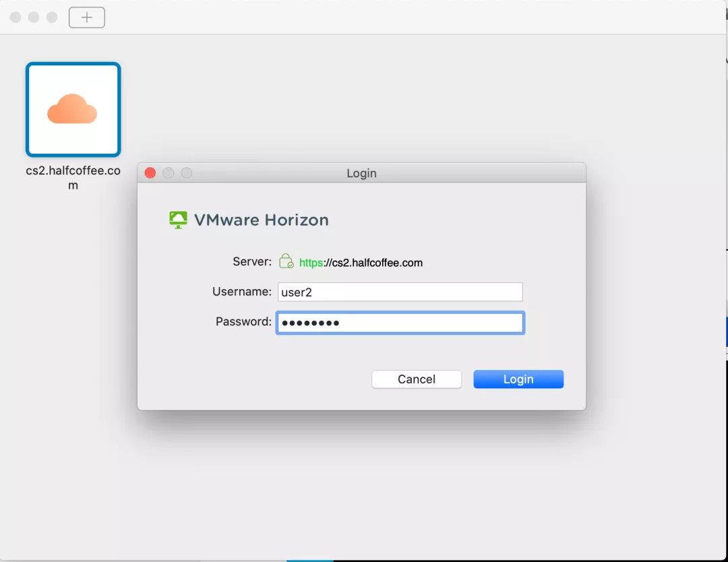Click the Cancel button
This screenshot has height=562, width=728.
pyautogui.click(x=417, y=379)
